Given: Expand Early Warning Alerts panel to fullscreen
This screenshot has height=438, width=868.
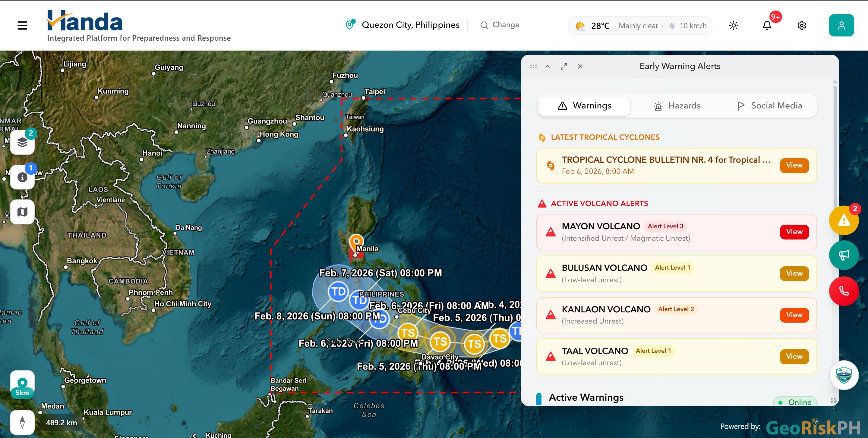Looking at the screenshot, I should click(x=564, y=66).
